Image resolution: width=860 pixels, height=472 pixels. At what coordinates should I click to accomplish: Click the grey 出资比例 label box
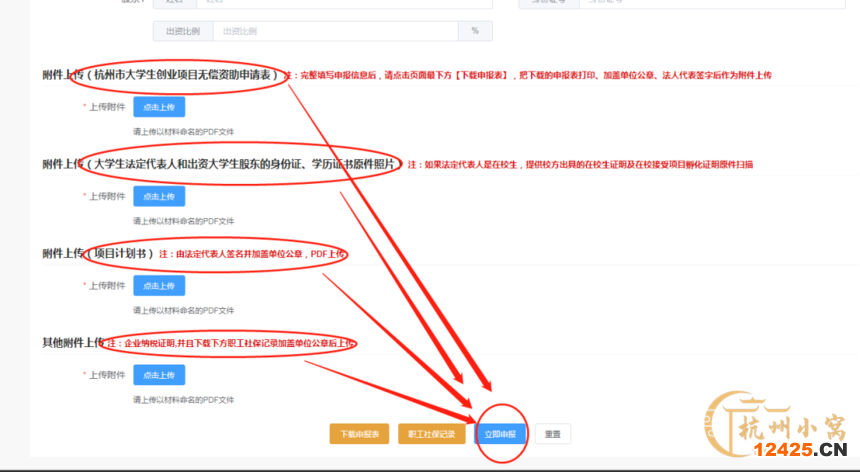tap(183, 31)
